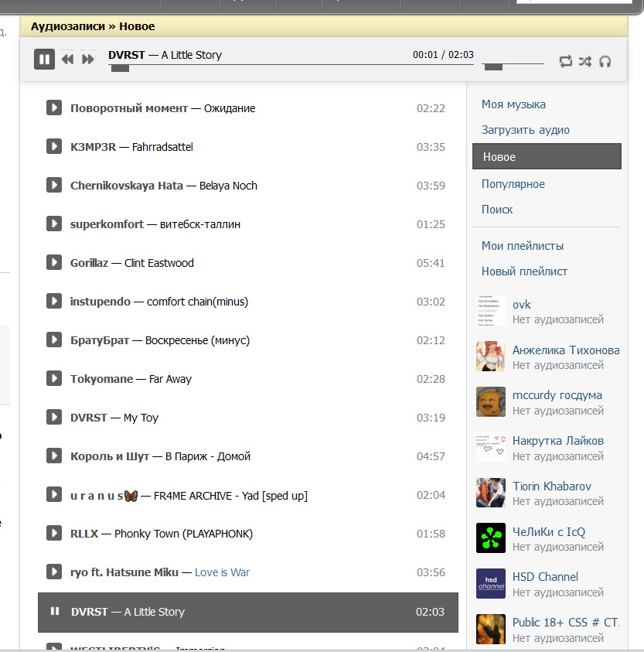Viewport: 644px width, 652px height.
Task: Click Tiorin Khabarov avatar
Action: (x=491, y=493)
